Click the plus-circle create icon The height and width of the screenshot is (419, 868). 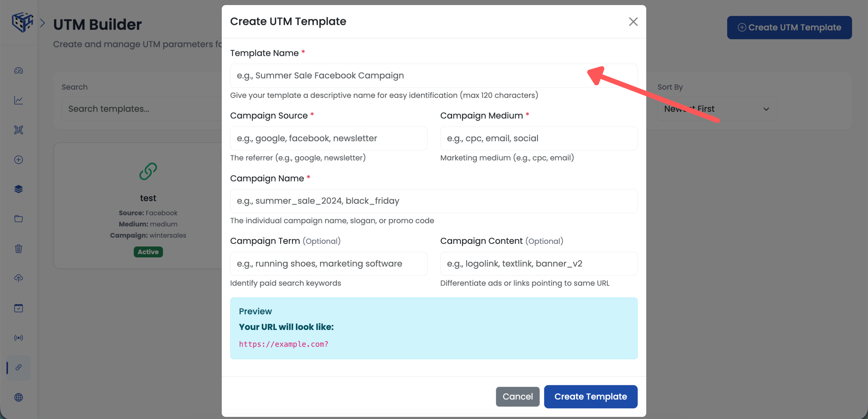coord(19,159)
